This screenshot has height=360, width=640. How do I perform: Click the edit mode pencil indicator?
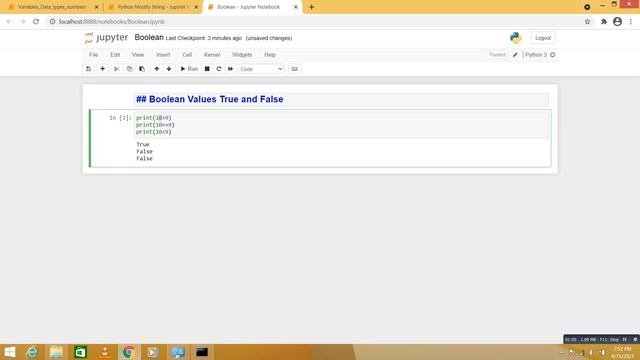(x=515, y=55)
